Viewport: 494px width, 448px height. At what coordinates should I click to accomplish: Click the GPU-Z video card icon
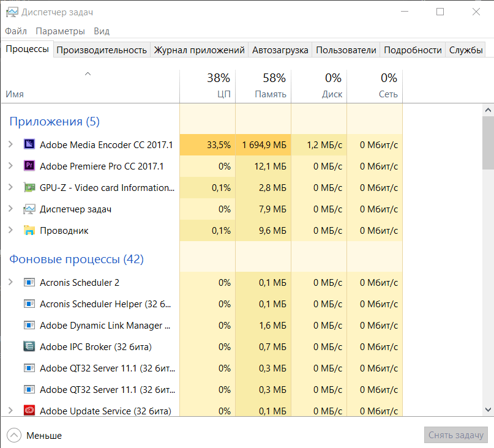pos(29,187)
